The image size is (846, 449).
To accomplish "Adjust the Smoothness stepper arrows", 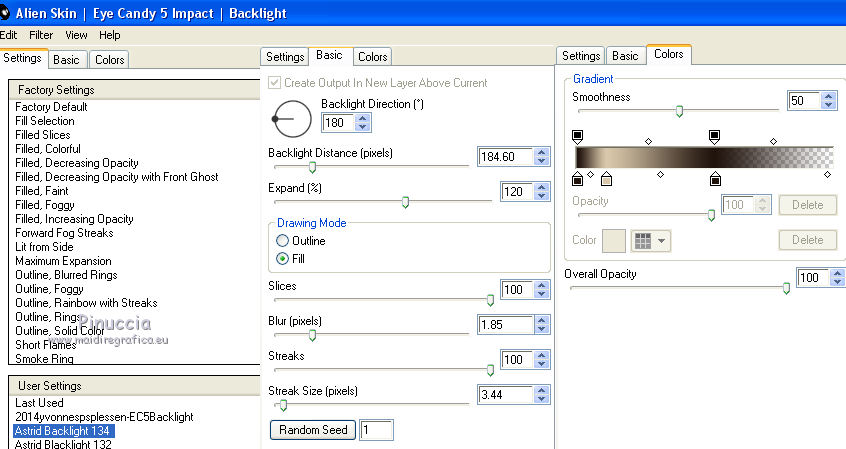I will [x=829, y=100].
